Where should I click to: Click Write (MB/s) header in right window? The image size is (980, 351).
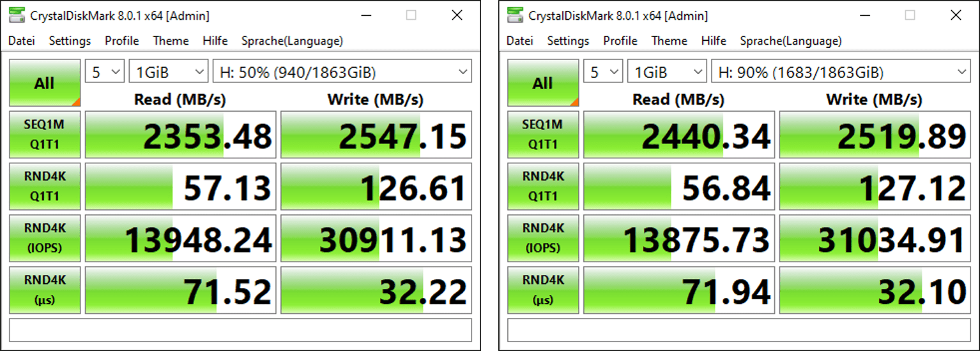click(x=874, y=100)
